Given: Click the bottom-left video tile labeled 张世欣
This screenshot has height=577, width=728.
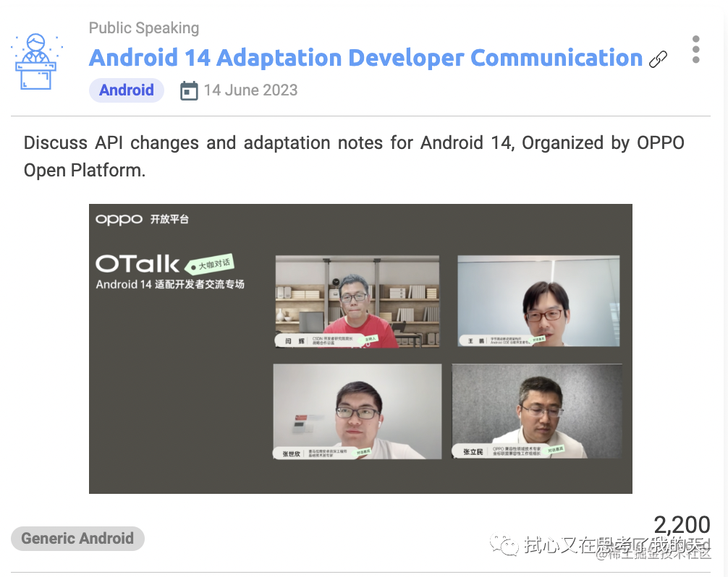Looking at the screenshot, I should (357, 412).
